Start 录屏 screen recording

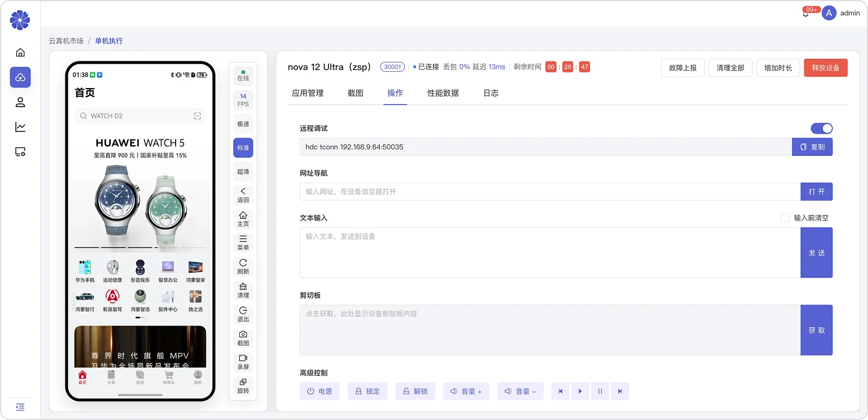(x=243, y=362)
